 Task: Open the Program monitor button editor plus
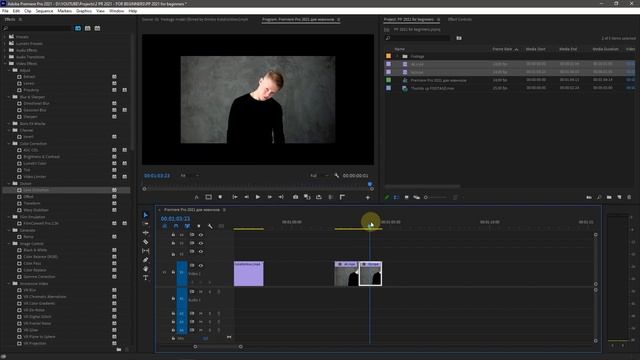tap(367, 198)
